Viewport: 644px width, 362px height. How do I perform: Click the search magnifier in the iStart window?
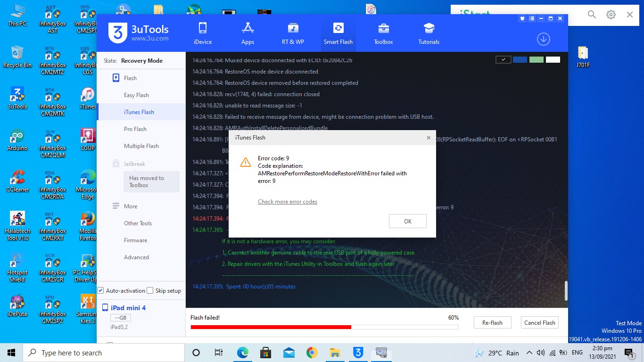coord(592,15)
